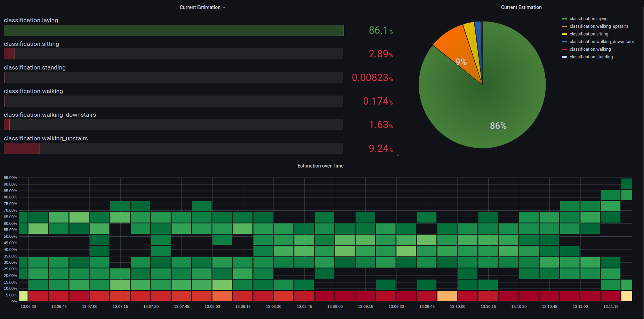Click the 1.63% walking_downstairs value

pos(381,125)
